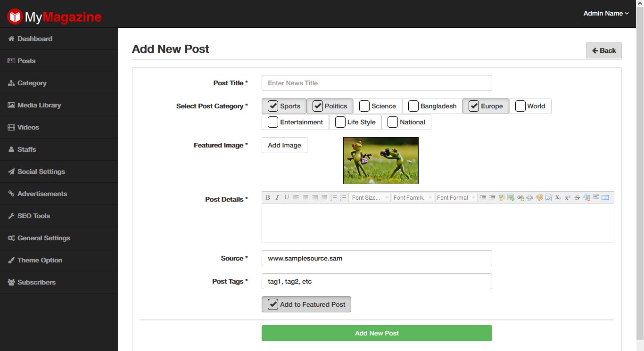Toggle underline in the Post Details editor
This screenshot has width=644, height=351.
(287, 197)
